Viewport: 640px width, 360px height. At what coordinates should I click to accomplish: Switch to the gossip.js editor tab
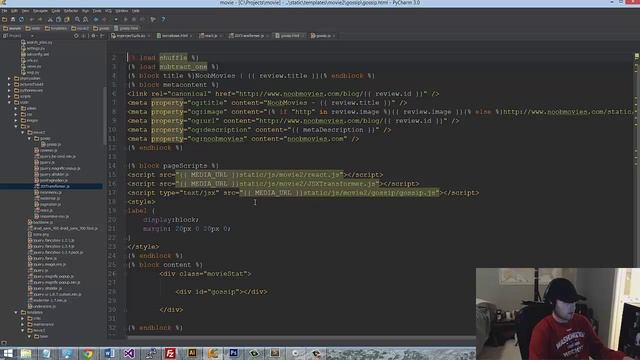tap(323, 36)
